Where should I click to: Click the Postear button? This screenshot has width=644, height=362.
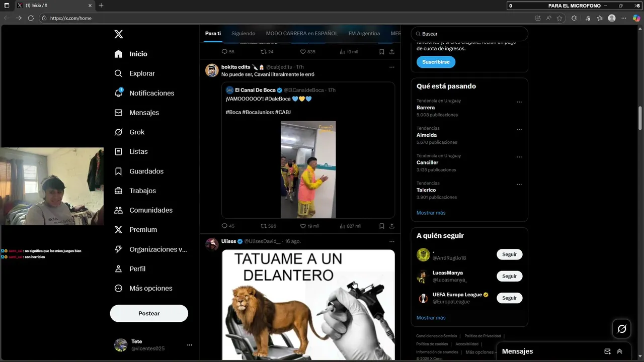pos(149,313)
